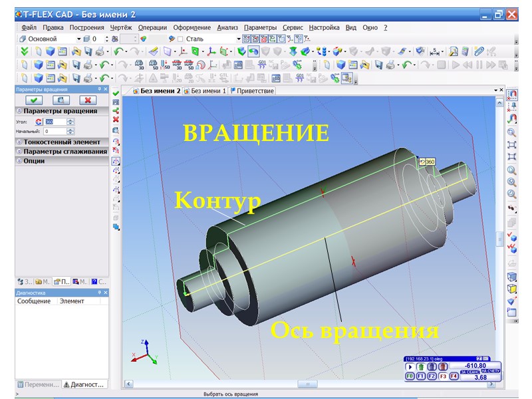Image resolution: width=532 pixels, height=399 pixels.
Task: Expand the Опции section
Action: [20, 161]
